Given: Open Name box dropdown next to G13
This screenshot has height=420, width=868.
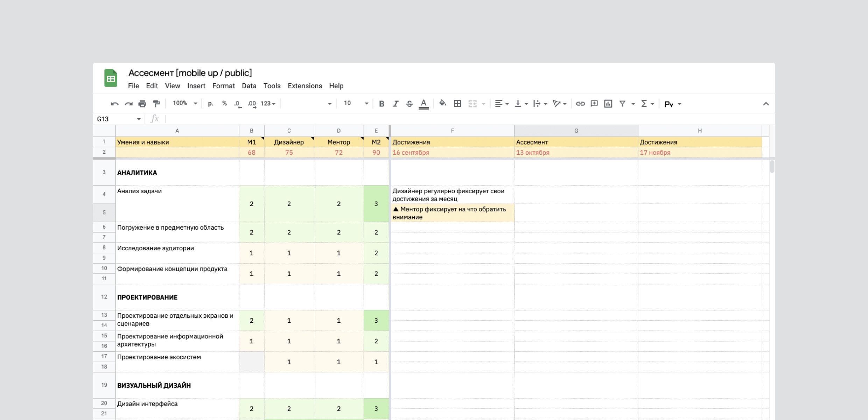Looking at the screenshot, I should (x=139, y=119).
